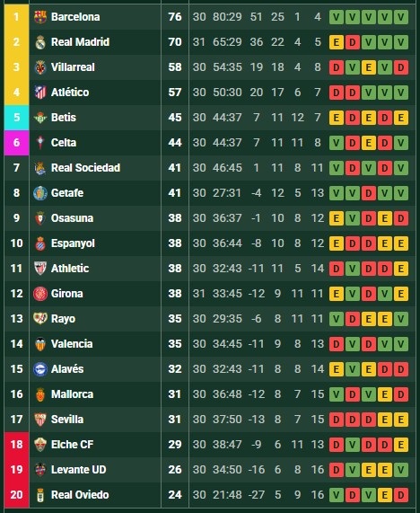Click the pink position 6 marker
The height and width of the screenshot is (513, 420).
point(17,143)
